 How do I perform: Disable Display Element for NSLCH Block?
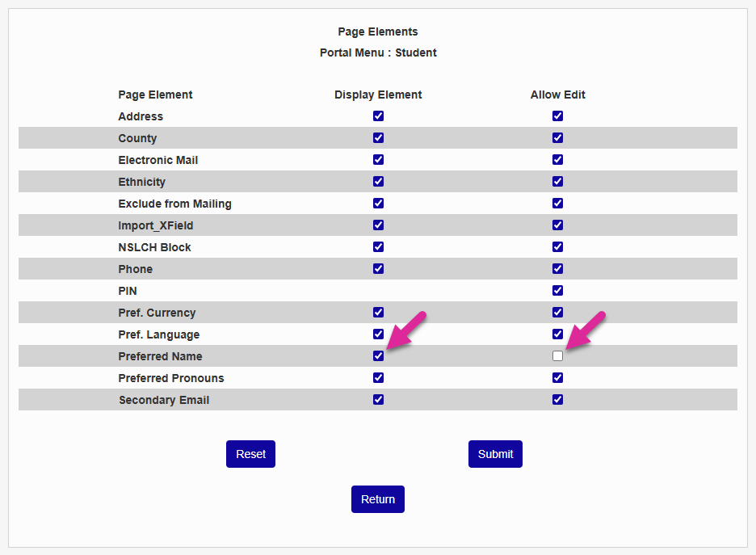(379, 247)
